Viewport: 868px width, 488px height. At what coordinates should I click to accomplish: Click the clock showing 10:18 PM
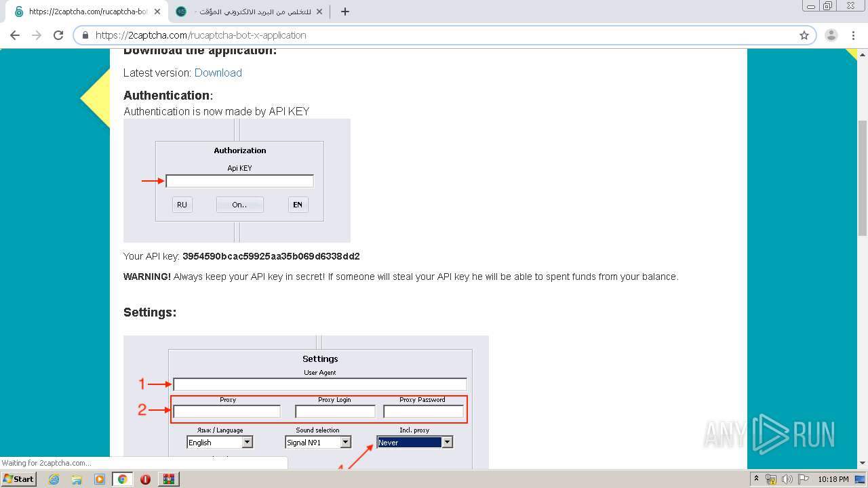[833, 479]
